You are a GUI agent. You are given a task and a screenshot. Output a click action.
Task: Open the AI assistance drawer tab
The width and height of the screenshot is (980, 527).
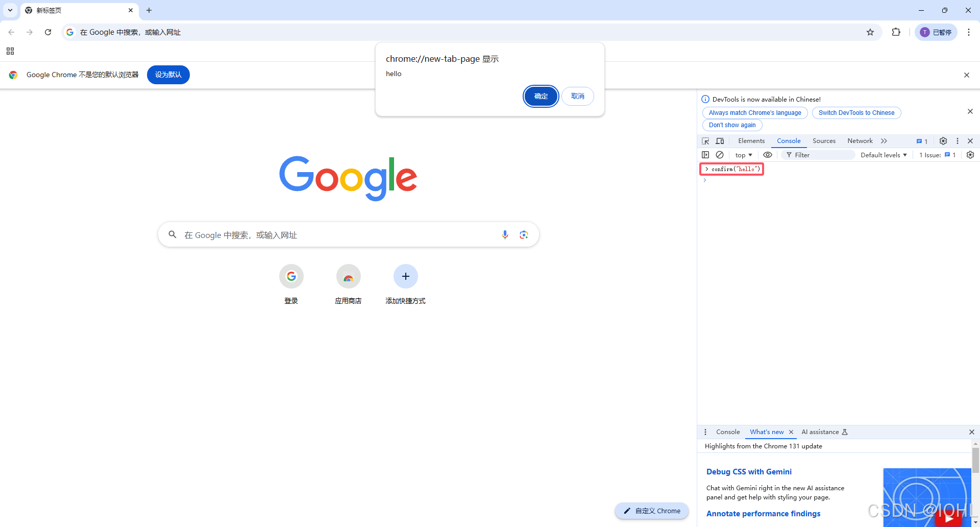coord(824,432)
